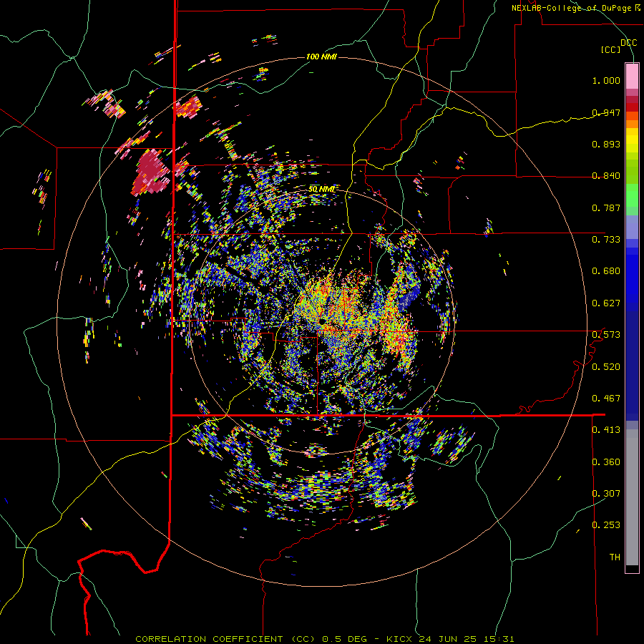
Task: Select the 0.573 legend value
Action: point(606,335)
